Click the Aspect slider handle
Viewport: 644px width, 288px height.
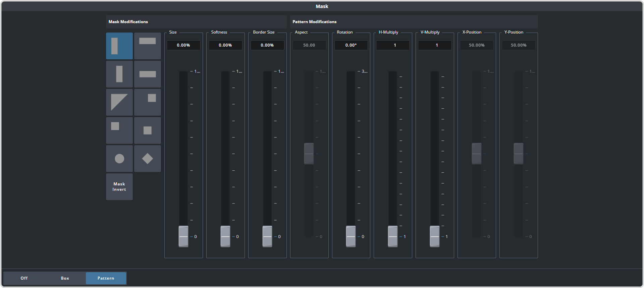[x=309, y=154]
